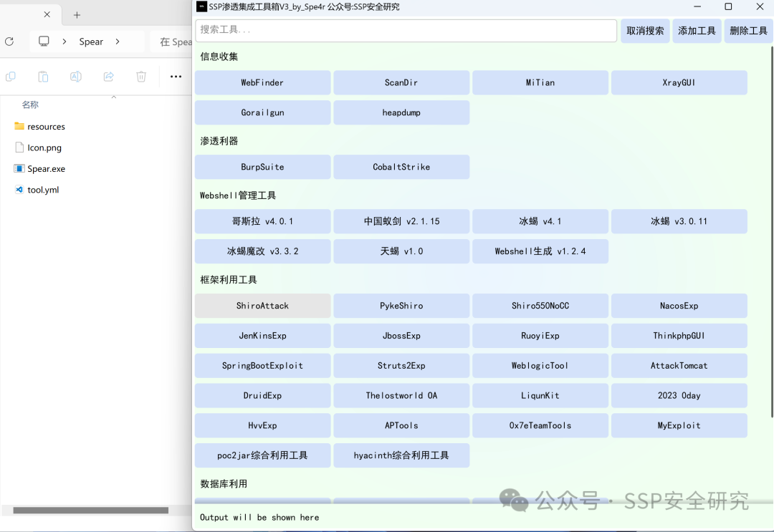774x532 pixels.
Task: Click the 删除工具 button
Action: [x=748, y=31]
